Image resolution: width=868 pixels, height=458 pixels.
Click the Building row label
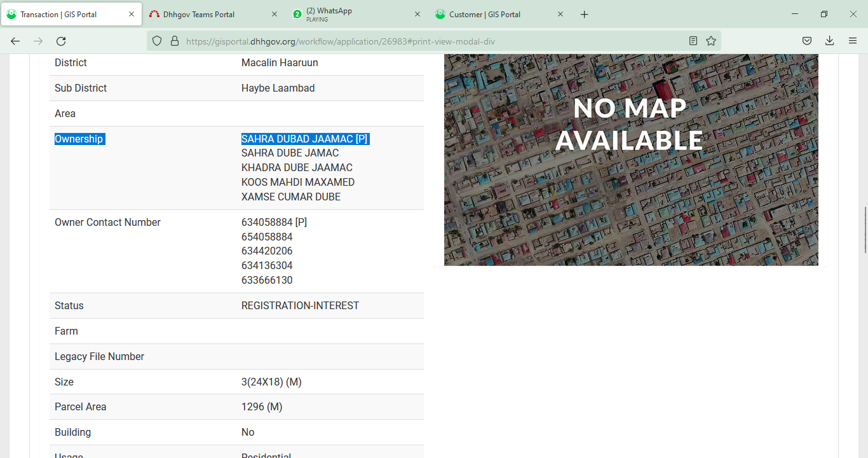(72, 433)
